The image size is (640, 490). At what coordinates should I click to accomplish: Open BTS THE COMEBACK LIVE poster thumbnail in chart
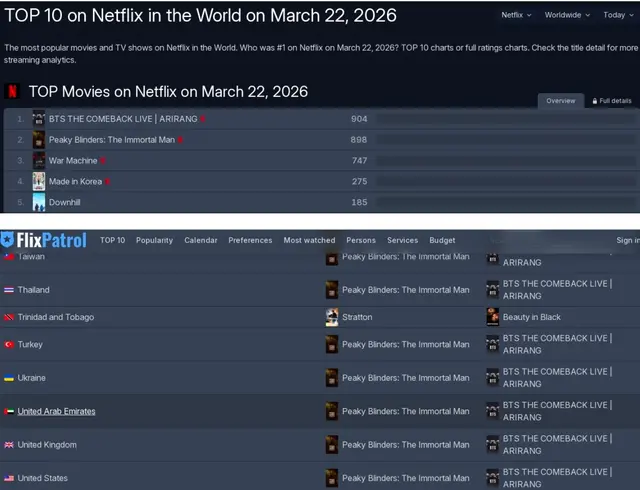(x=39, y=119)
